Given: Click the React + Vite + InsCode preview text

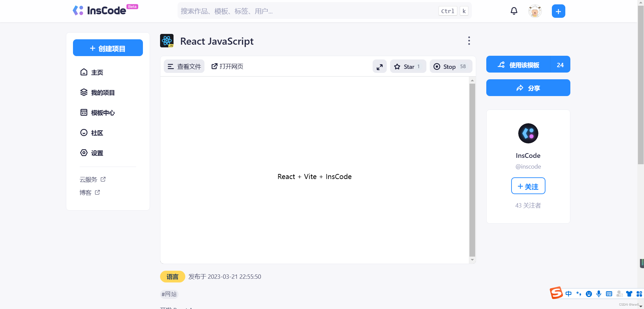Looking at the screenshot, I should click(x=314, y=177).
